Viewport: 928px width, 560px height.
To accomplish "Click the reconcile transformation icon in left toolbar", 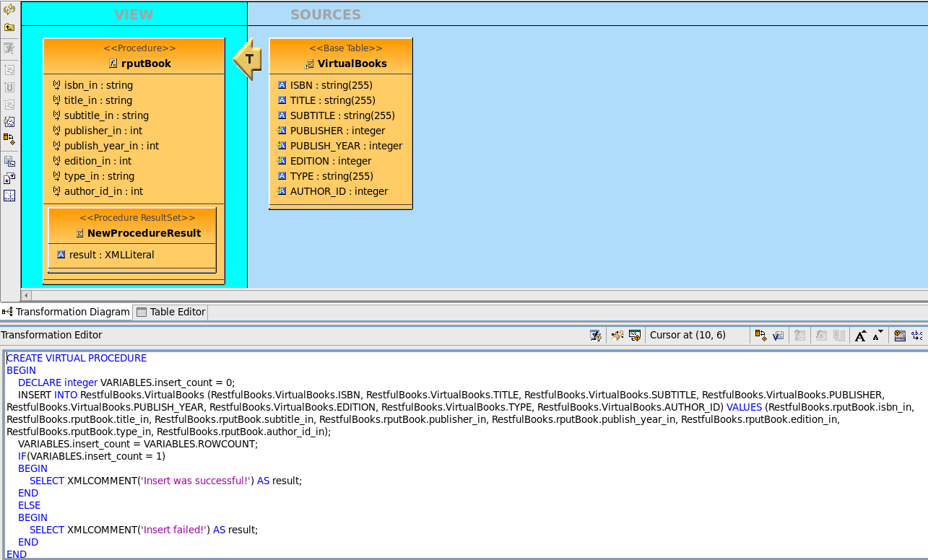I will 9,137.
